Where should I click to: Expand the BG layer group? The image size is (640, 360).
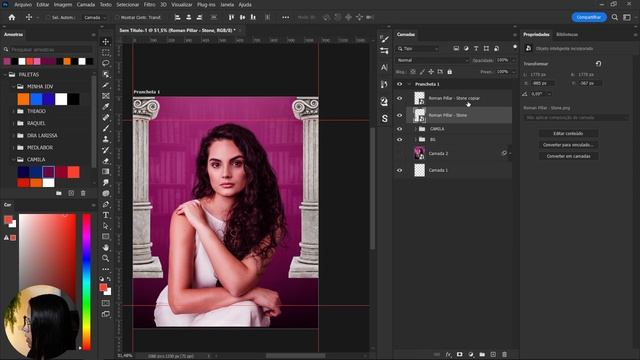(x=416, y=140)
